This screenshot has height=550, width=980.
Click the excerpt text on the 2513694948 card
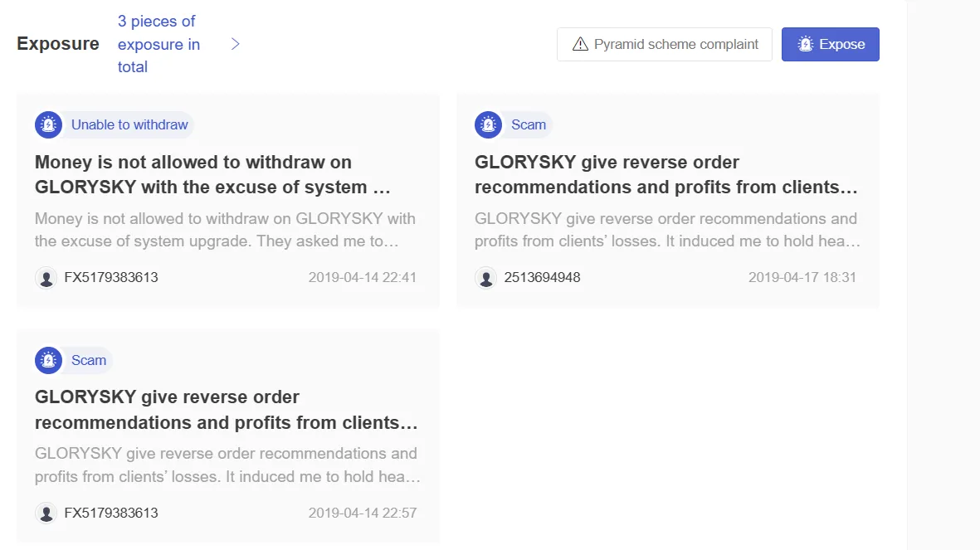[667, 230]
